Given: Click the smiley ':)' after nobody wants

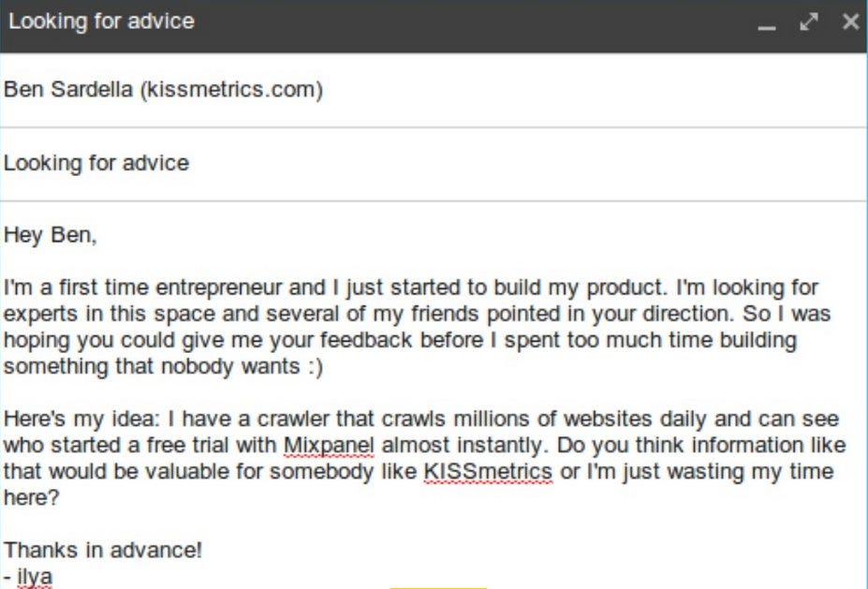Looking at the screenshot, I should (316, 366).
